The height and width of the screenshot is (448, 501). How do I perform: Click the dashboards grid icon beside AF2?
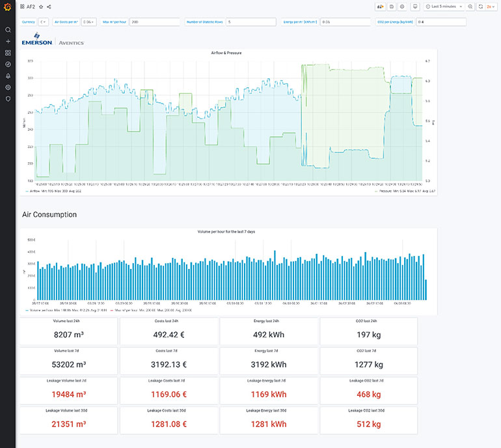pos(22,7)
